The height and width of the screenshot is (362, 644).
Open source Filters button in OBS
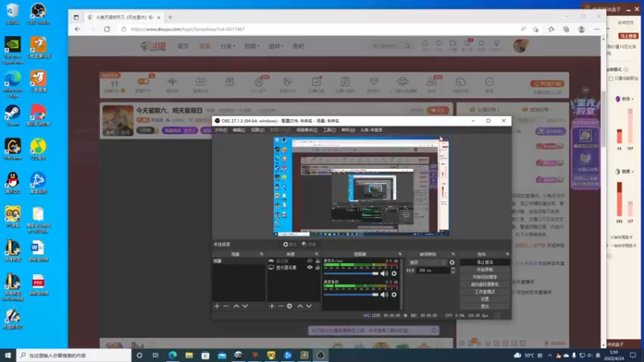click(x=308, y=245)
